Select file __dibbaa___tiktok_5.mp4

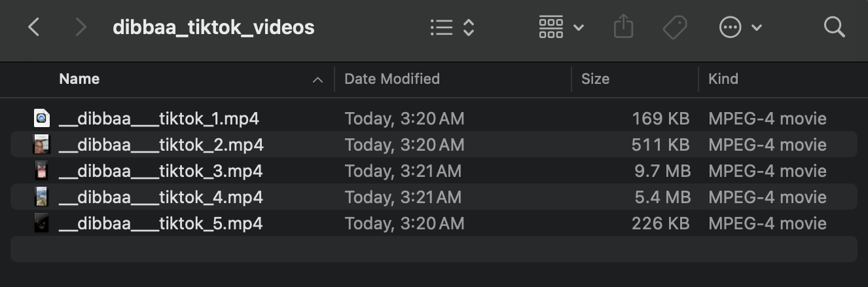pyautogui.click(x=161, y=223)
